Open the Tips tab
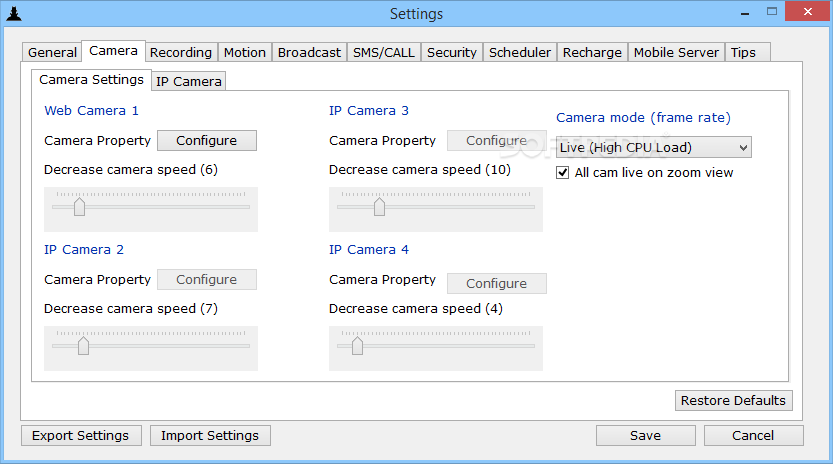Screen dimensions: 833x464 [743, 53]
